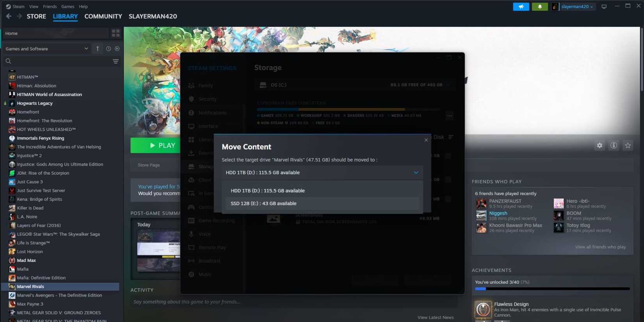
Task: Select Home in the library sidebar
Action: coord(56,34)
